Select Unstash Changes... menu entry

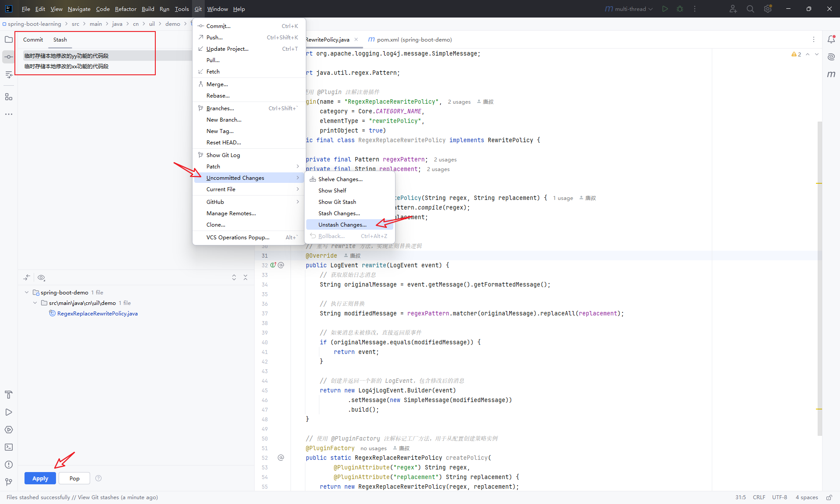(x=342, y=224)
